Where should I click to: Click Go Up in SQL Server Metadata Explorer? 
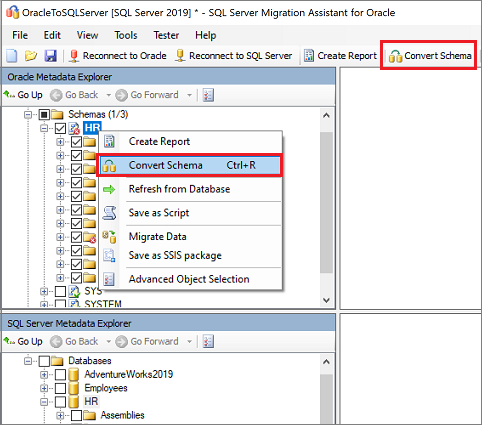click(x=23, y=341)
